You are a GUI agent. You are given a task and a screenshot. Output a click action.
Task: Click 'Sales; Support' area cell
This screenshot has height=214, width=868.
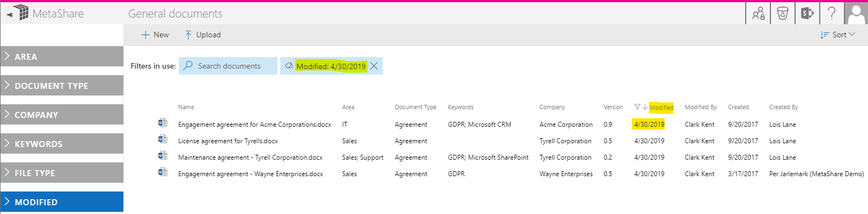click(362, 157)
